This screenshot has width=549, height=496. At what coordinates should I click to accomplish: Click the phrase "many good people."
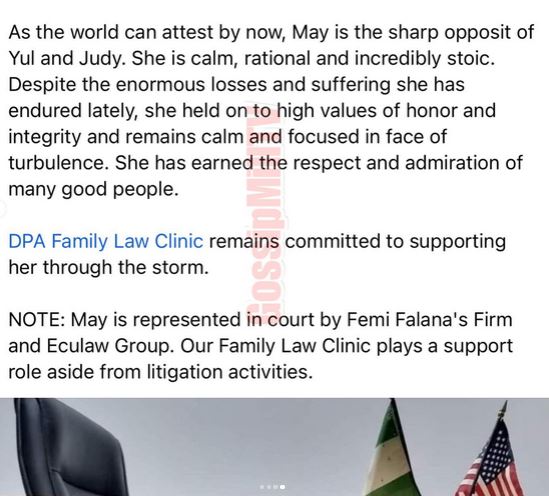point(93,189)
